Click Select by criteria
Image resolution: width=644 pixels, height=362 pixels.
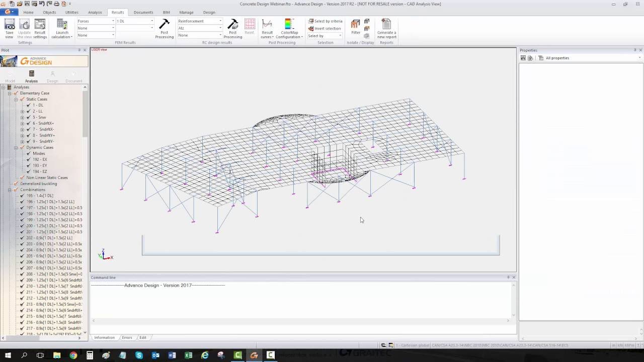click(x=325, y=21)
